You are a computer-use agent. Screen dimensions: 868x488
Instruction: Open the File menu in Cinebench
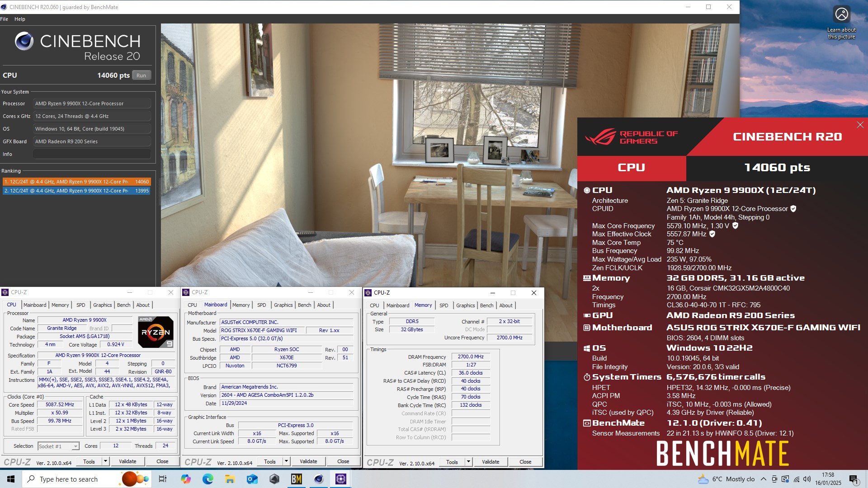pyautogui.click(x=4, y=19)
